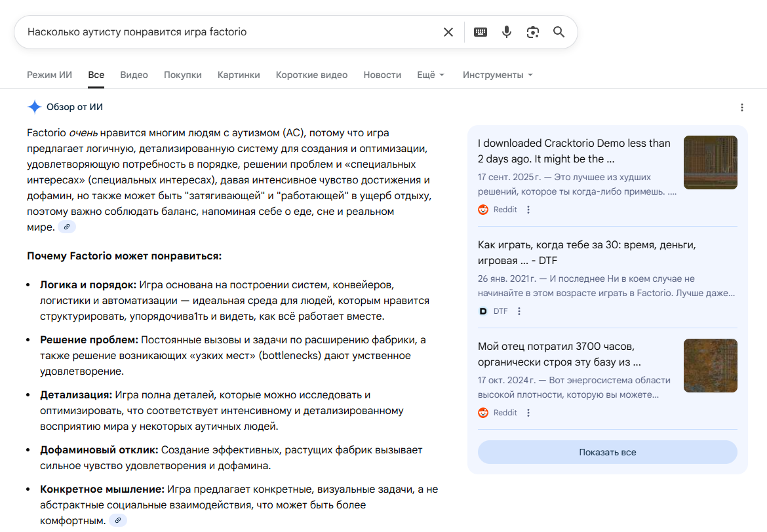Open image search with camera lens icon
Image resolution: width=767 pixels, height=532 pixels.
(x=532, y=32)
